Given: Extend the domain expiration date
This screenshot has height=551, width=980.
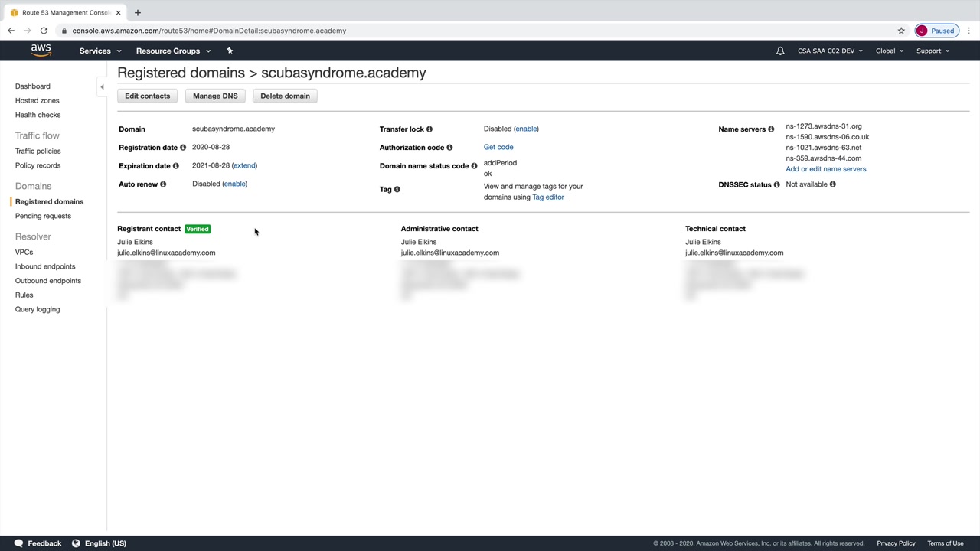Looking at the screenshot, I should click(x=244, y=165).
